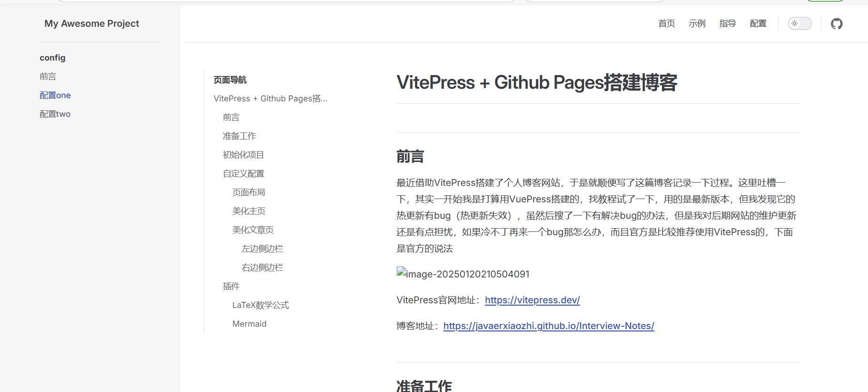The width and height of the screenshot is (868, 392).
Task: Jump to 自定义配置 in page outline
Action: [244, 174]
